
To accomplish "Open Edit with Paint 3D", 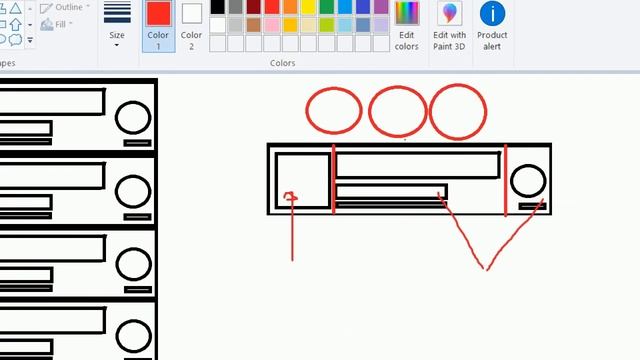I will point(449,25).
